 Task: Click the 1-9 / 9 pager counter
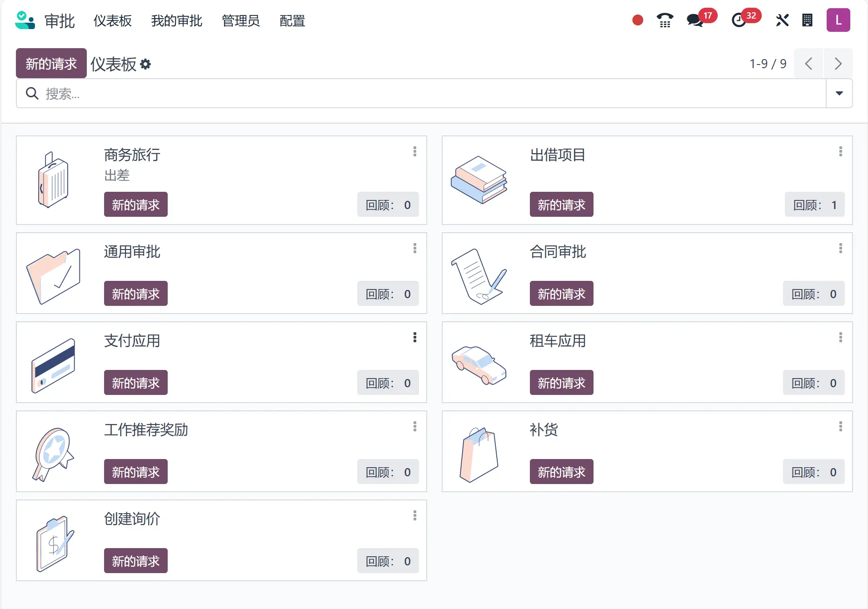[x=768, y=64]
